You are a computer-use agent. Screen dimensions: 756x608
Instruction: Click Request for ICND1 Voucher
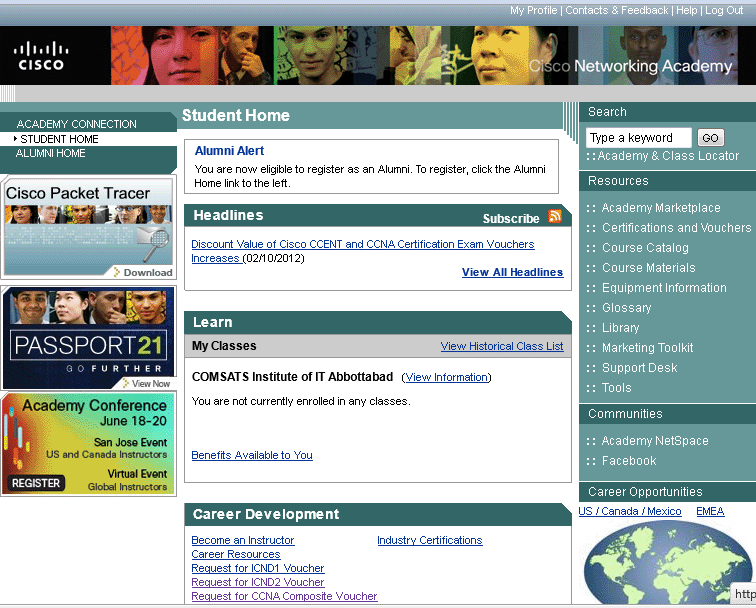pos(257,568)
